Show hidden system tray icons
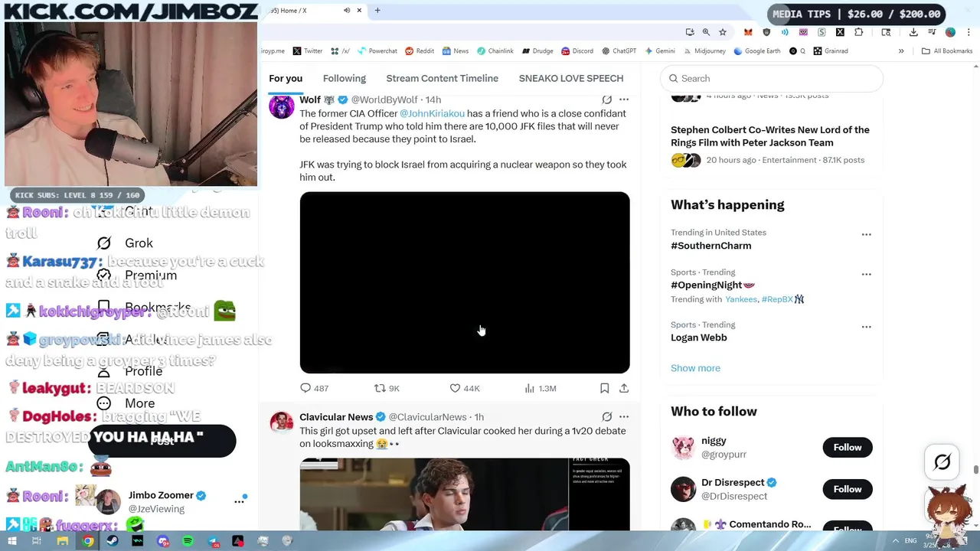This screenshot has height=551, width=980. tap(895, 541)
